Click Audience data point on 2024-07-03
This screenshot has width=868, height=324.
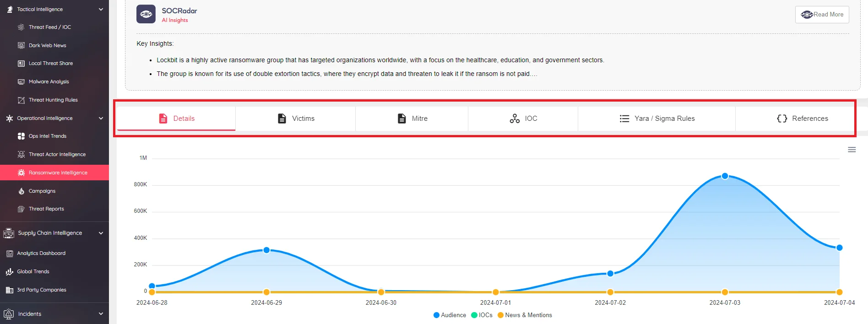tap(725, 176)
